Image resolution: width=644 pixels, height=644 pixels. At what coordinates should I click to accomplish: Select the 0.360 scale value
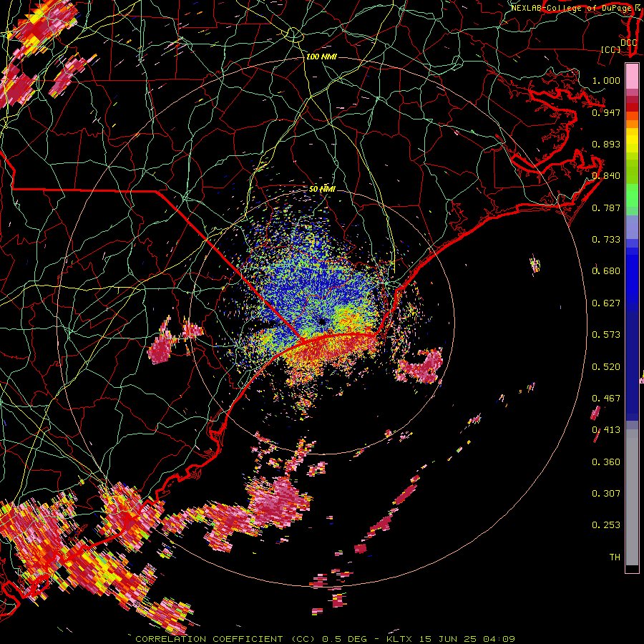(606, 462)
